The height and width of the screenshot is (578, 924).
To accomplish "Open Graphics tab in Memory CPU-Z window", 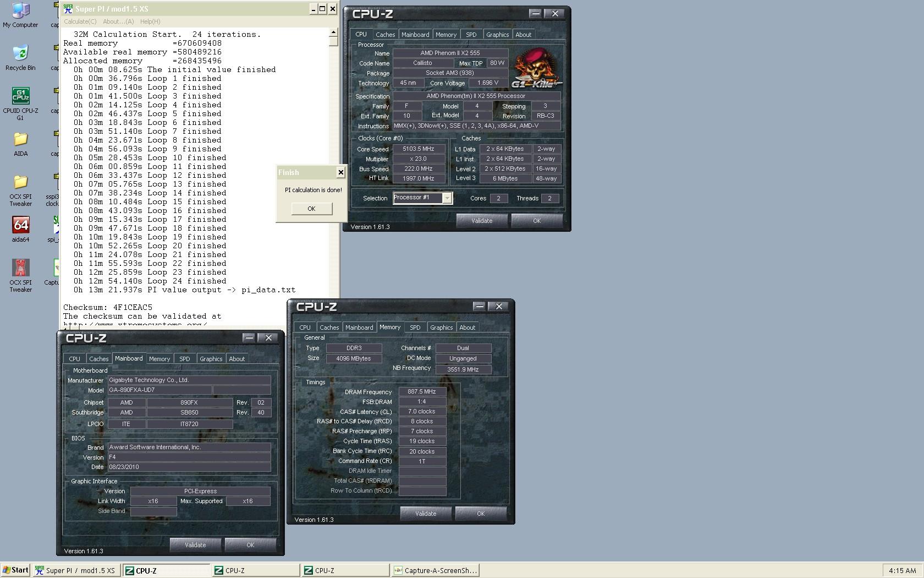I will click(441, 327).
